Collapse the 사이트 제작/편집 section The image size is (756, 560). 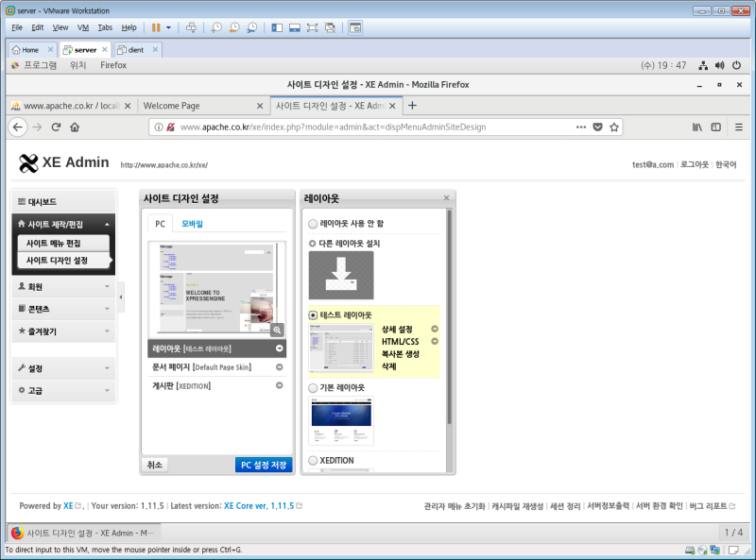click(x=63, y=224)
